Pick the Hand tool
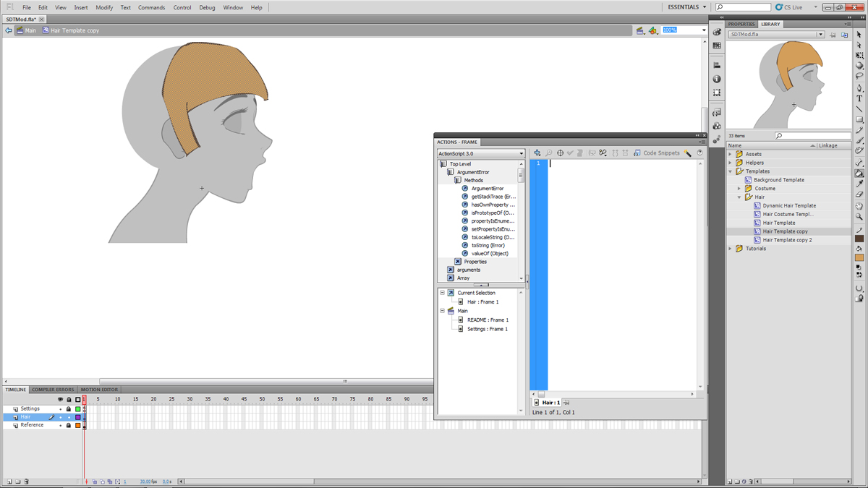This screenshot has height=488, width=868. pos(859,206)
